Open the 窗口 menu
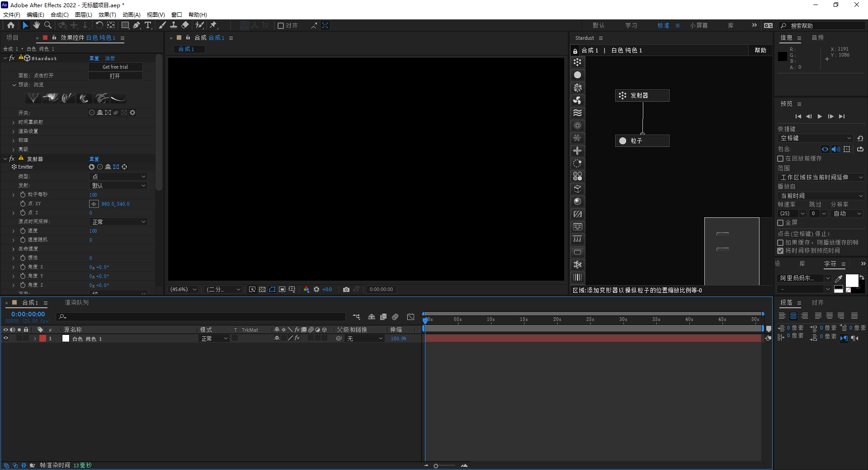This screenshot has height=470, width=868. [177, 14]
